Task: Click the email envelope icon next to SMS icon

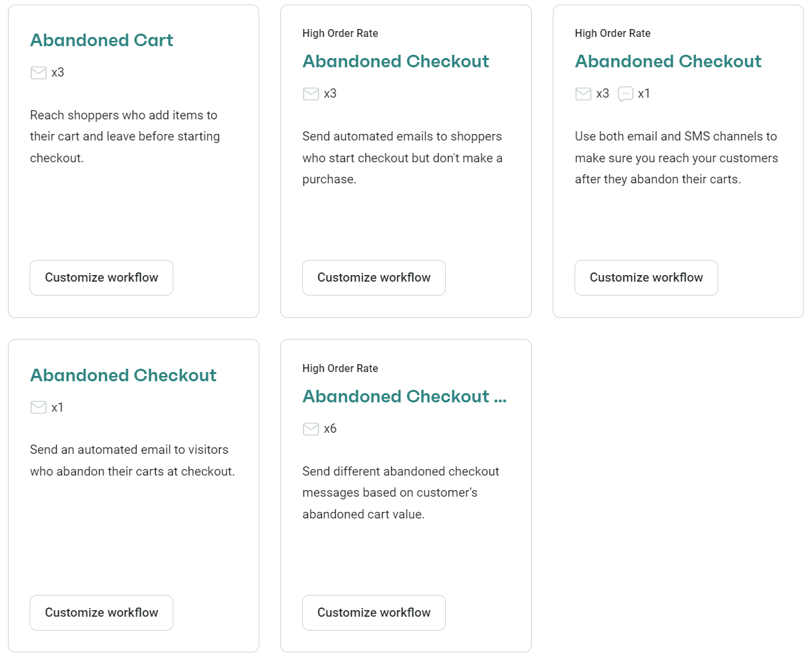Action: [x=583, y=94]
